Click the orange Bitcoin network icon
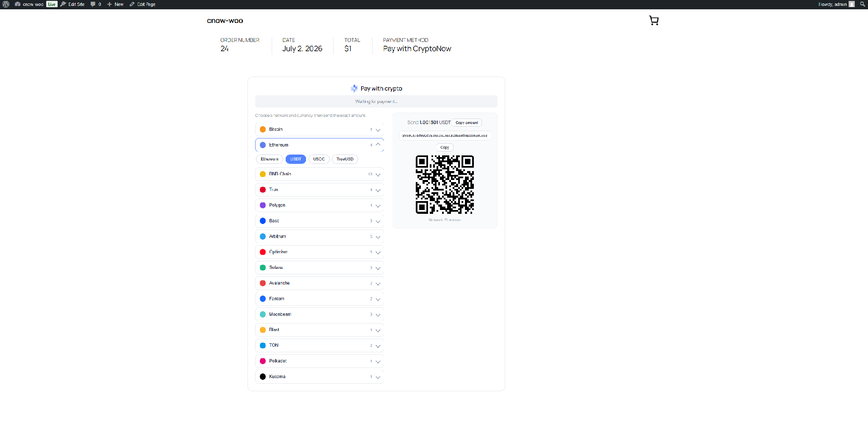The width and height of the screenshot is (868, 445). (263, 130)
